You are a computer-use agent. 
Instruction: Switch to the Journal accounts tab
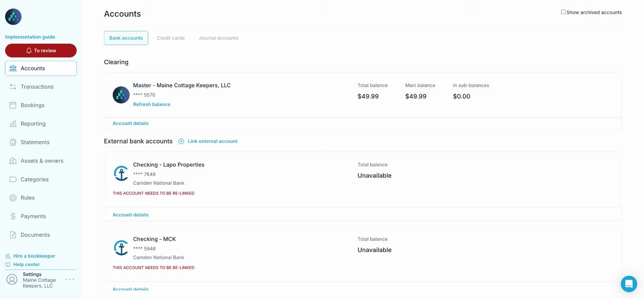(x=219, y=38)
